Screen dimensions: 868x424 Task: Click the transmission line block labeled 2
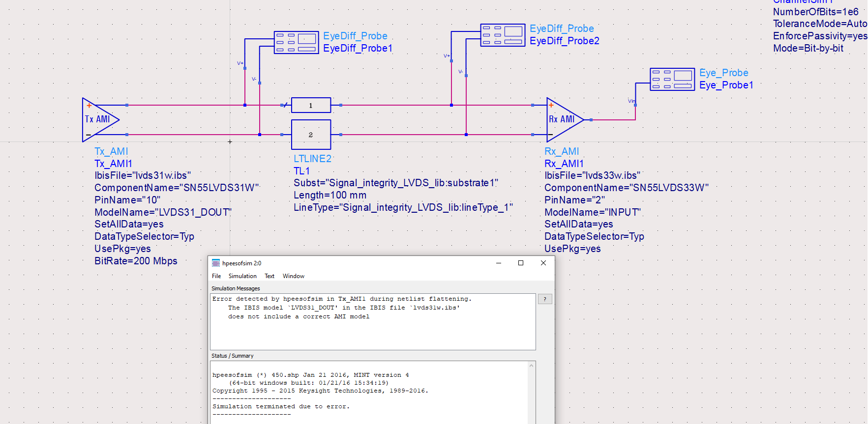coord(311,135)
